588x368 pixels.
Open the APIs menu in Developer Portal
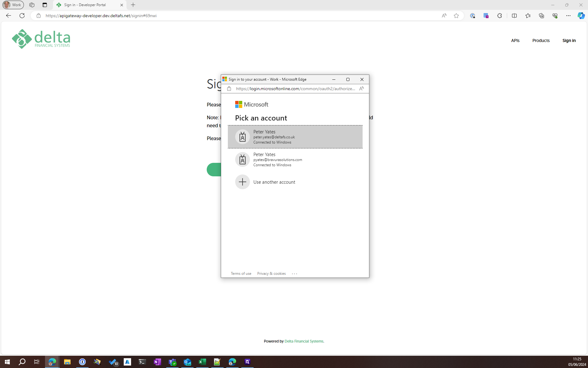tap(515, 40)
